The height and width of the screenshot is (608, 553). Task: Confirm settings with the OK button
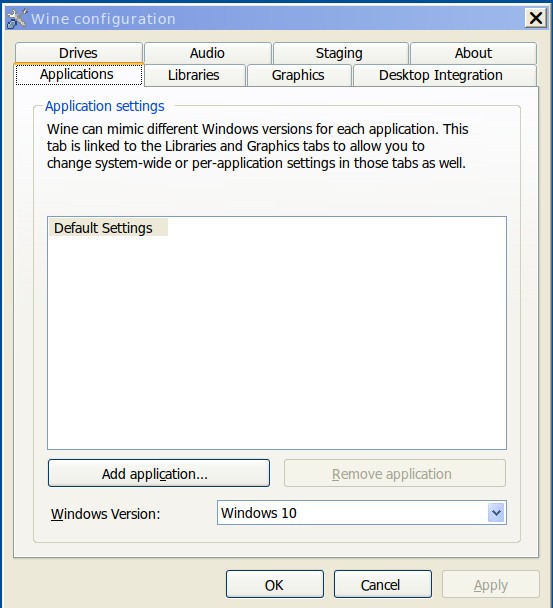pyautogui.click(x=275, y=584)
